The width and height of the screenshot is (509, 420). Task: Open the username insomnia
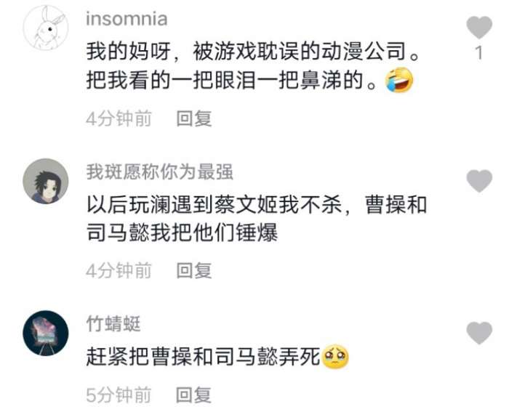127,19
